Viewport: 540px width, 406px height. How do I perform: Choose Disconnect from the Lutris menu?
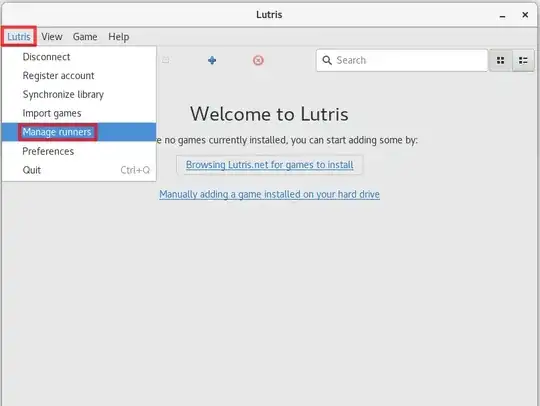tap(79, 57)
